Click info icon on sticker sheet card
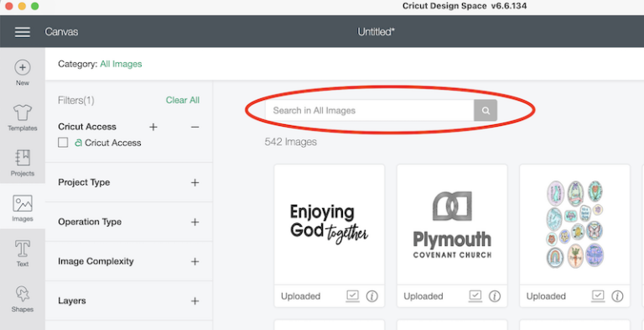This screenshot has height=330, width=644. click(617, 296)
